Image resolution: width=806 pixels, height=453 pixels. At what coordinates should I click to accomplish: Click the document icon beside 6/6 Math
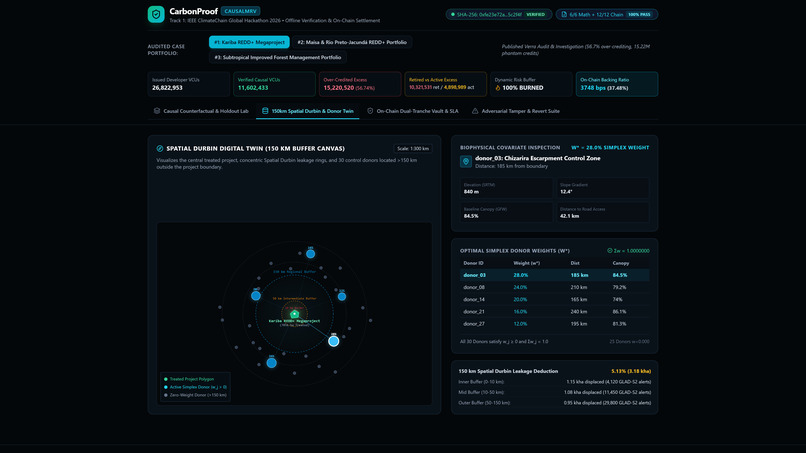tap(564, 14)
